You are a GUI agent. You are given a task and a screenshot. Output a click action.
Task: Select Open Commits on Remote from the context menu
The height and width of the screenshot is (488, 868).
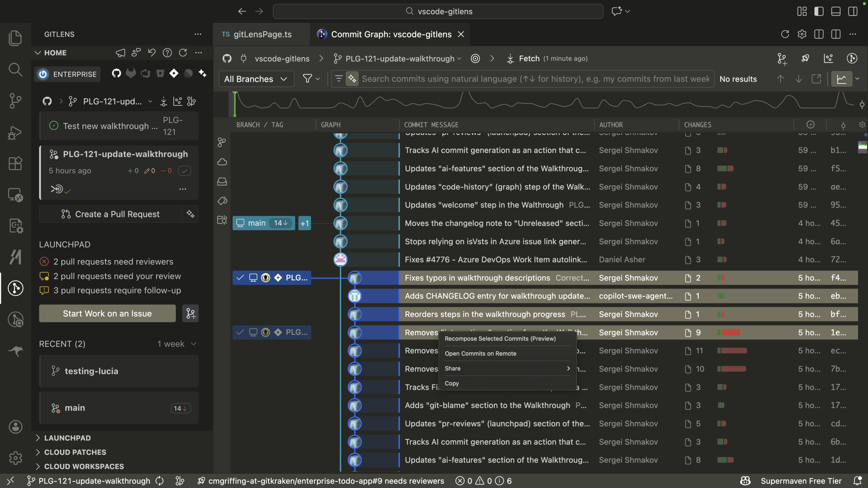(480, 353)
